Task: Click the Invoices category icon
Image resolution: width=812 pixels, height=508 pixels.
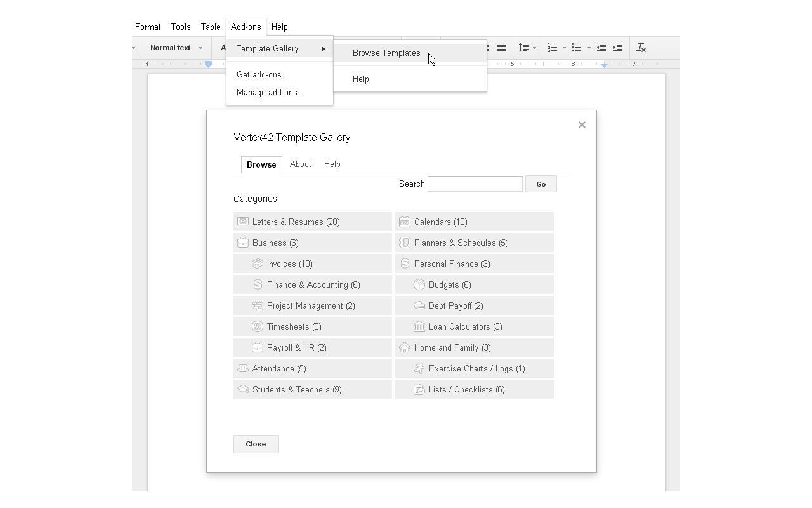Action: tap(258, 264)
